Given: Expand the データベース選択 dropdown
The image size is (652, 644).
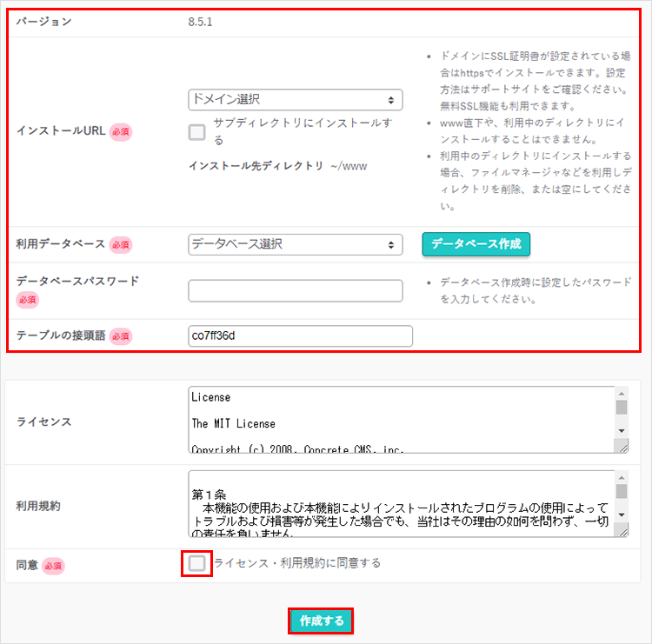Looking at the screenshot, I should click(x=295, y=244).
